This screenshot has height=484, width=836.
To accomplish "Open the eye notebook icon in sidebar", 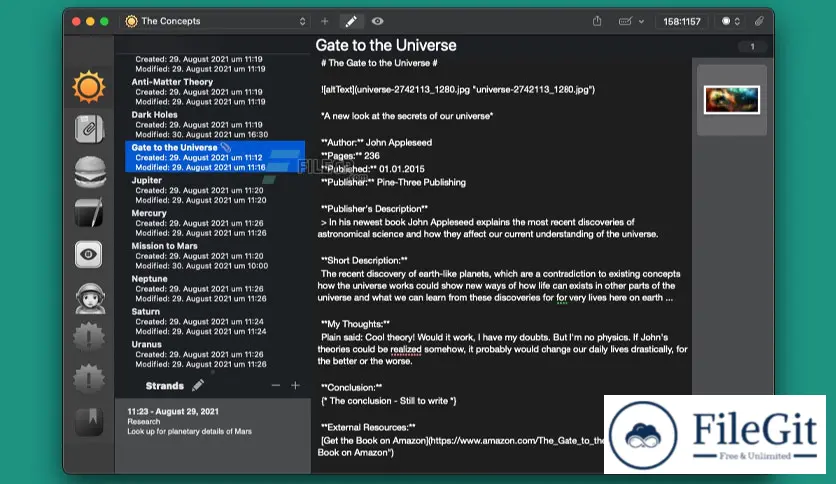I will click(89, 254).
